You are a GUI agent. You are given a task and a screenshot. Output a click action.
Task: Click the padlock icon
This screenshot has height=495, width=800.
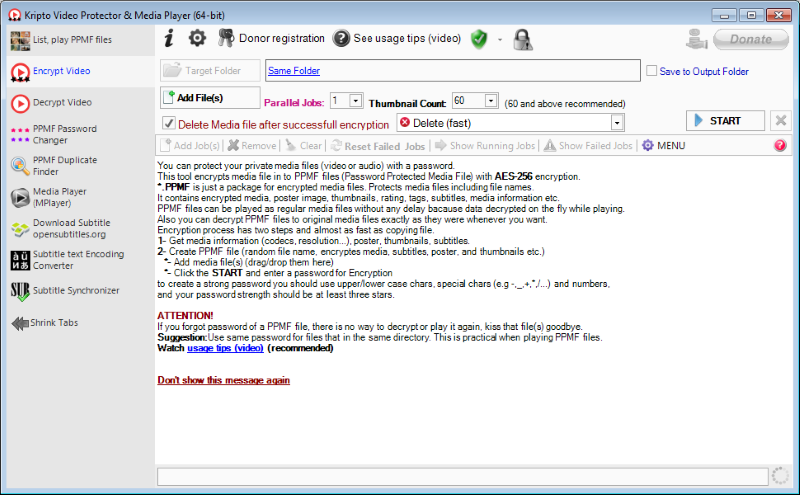pos(522,39)
